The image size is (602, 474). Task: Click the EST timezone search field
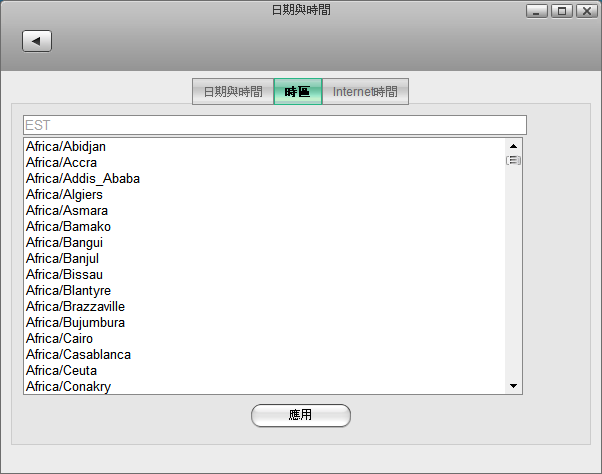tap(274, 125)
